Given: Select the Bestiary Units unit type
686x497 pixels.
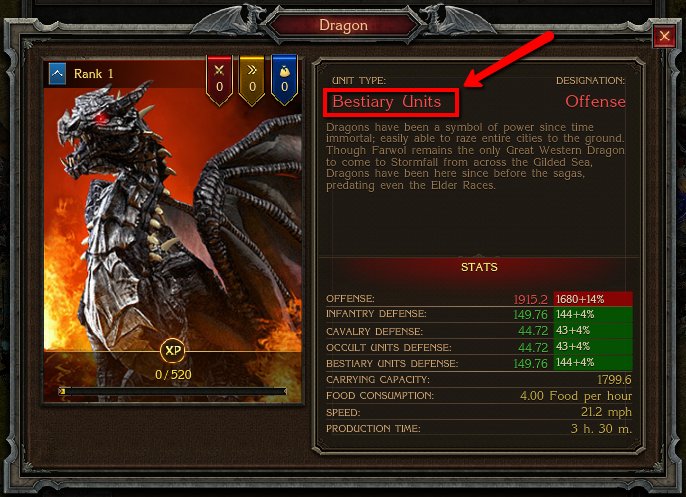Looking at the screenshot, I should pos(387,102).
